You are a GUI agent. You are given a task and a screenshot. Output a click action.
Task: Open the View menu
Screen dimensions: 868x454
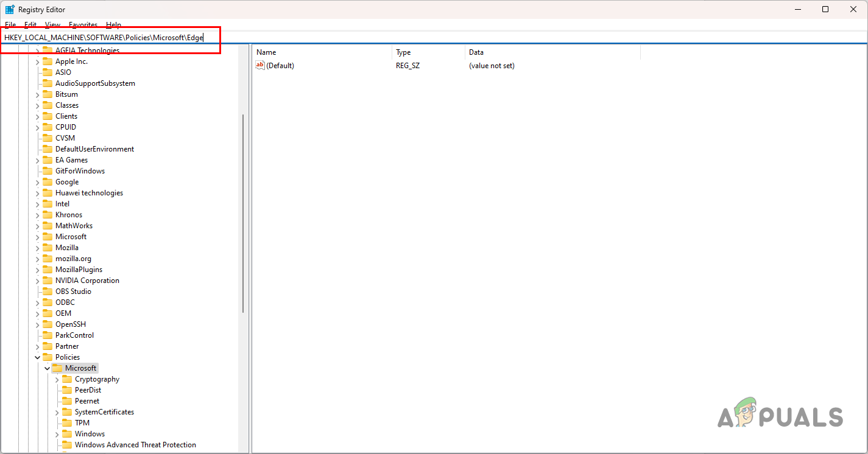click(52, 25)
